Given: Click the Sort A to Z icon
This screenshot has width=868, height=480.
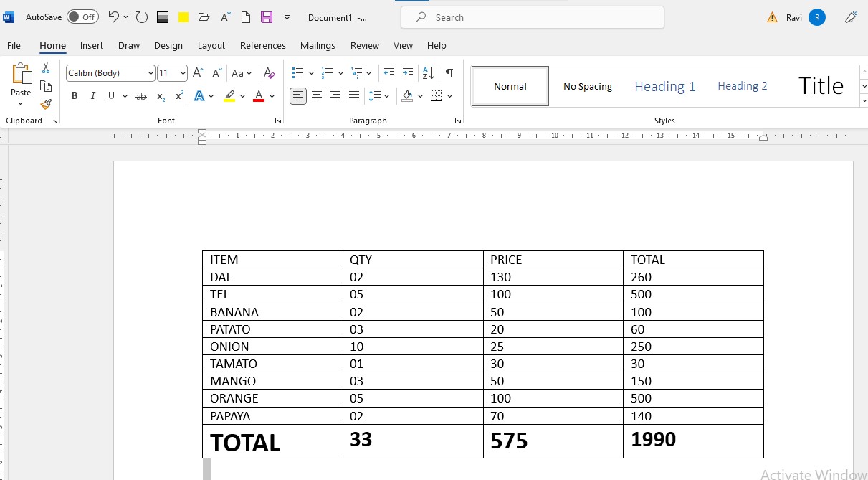Looking at the screenshot, I should point(429,73).
